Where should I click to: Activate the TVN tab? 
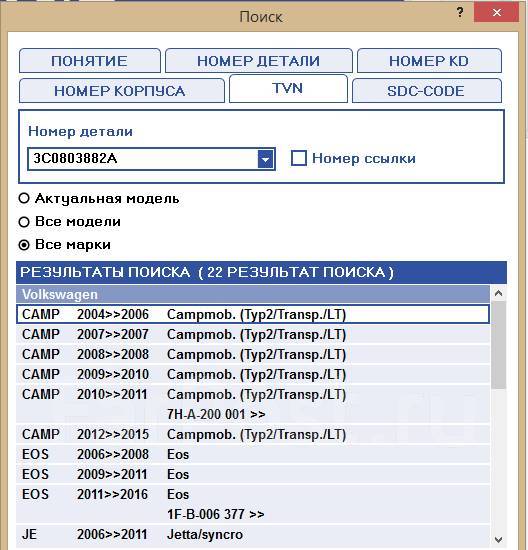pyautogui.click(x=288, y=88)
